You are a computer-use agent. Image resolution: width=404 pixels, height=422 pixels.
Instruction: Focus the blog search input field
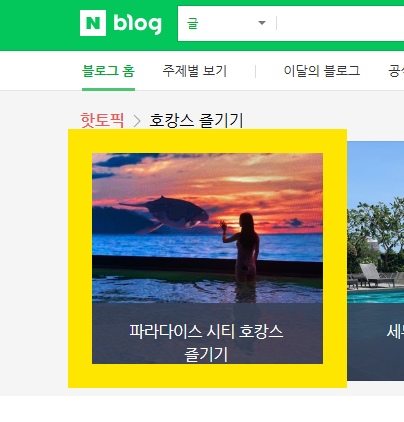coord(341,23)
